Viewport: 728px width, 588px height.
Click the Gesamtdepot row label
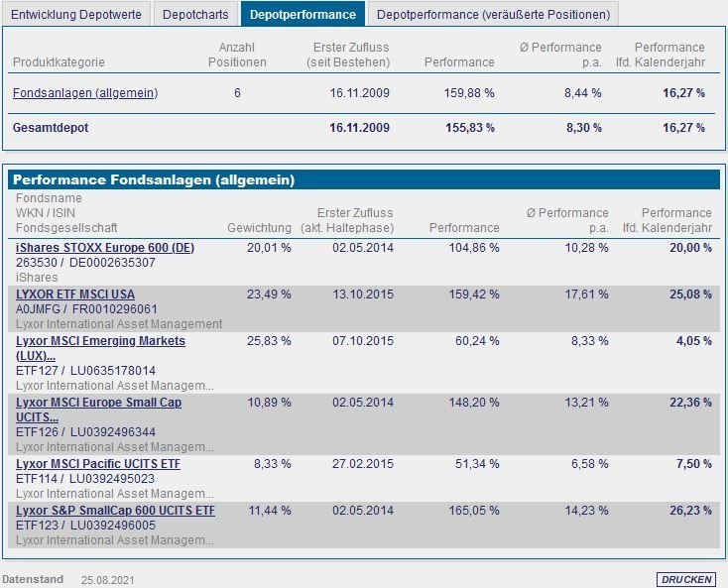pos(51,128)
